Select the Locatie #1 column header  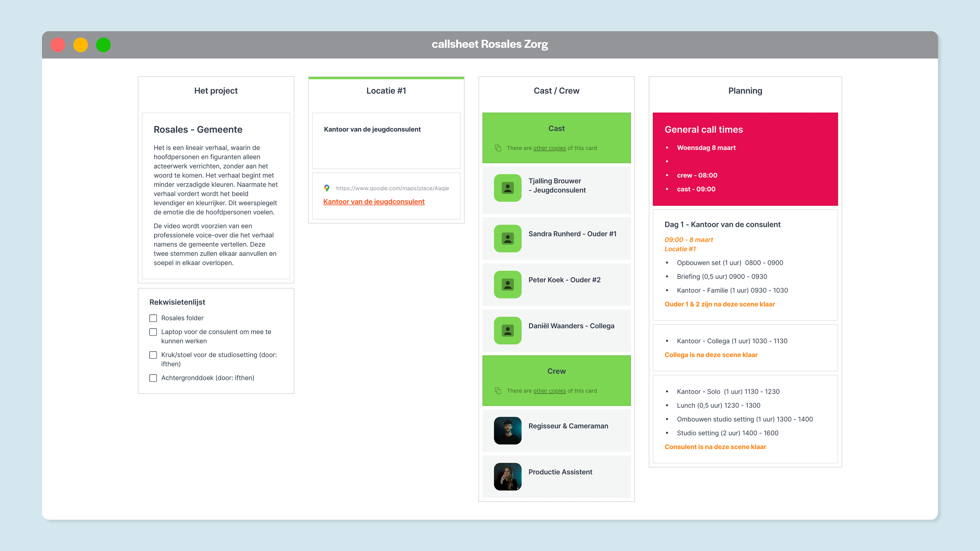(386, 91)
